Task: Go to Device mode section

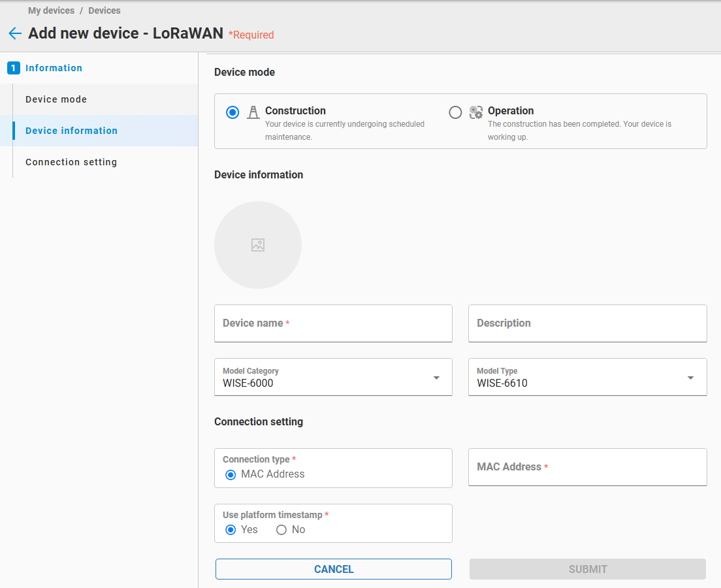Action: coord(56,99)
